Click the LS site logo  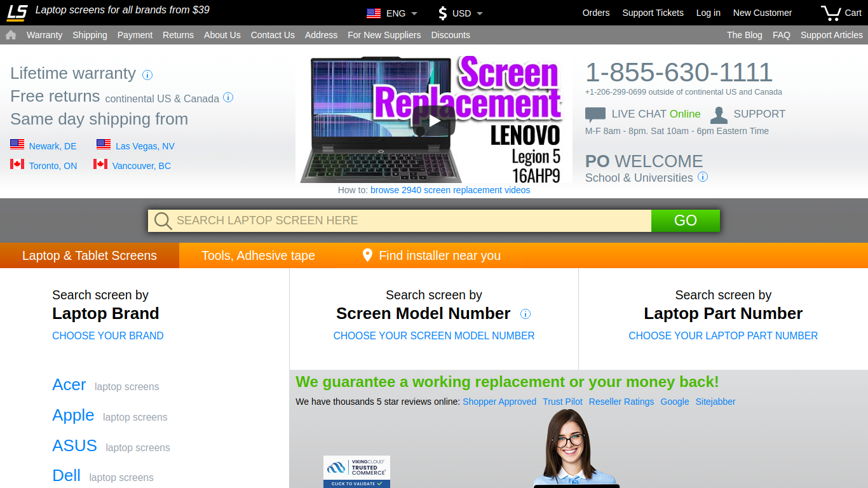17,12
